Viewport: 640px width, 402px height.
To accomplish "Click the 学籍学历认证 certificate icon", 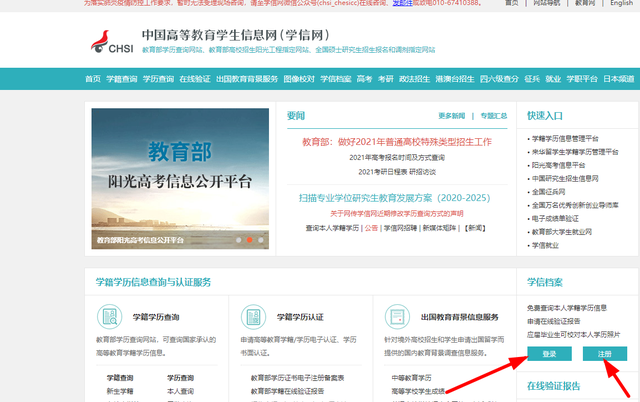I will tap(253, 317).
